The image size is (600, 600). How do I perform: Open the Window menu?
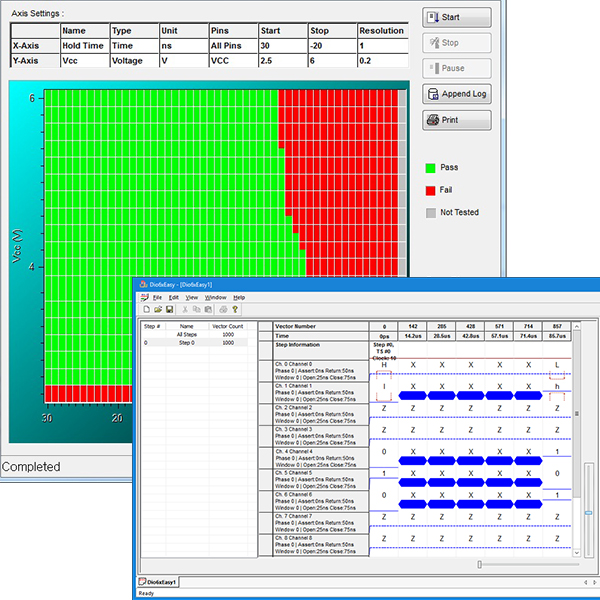point(215,297)
